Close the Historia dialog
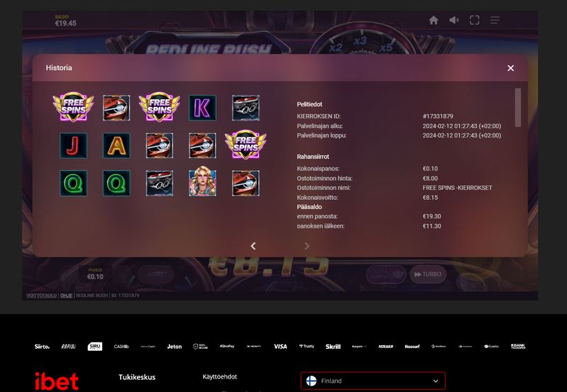 (x=510, y=68)
